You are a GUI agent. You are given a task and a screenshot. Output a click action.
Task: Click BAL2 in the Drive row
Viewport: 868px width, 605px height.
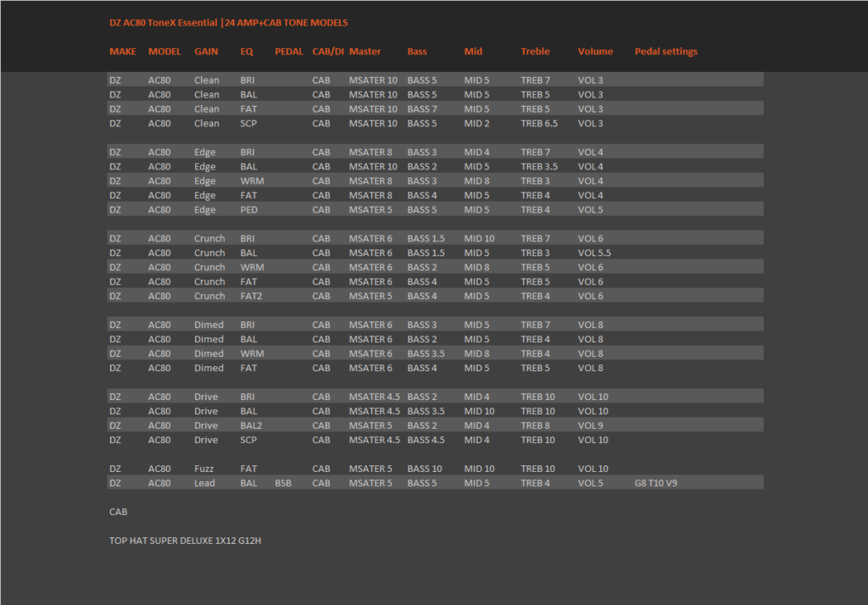tap(251, 425)
